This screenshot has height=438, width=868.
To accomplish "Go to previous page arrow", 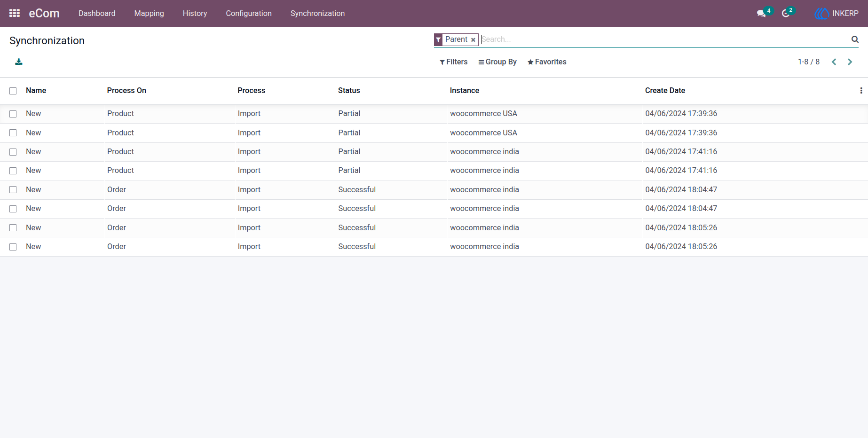I will pos(834,62).
